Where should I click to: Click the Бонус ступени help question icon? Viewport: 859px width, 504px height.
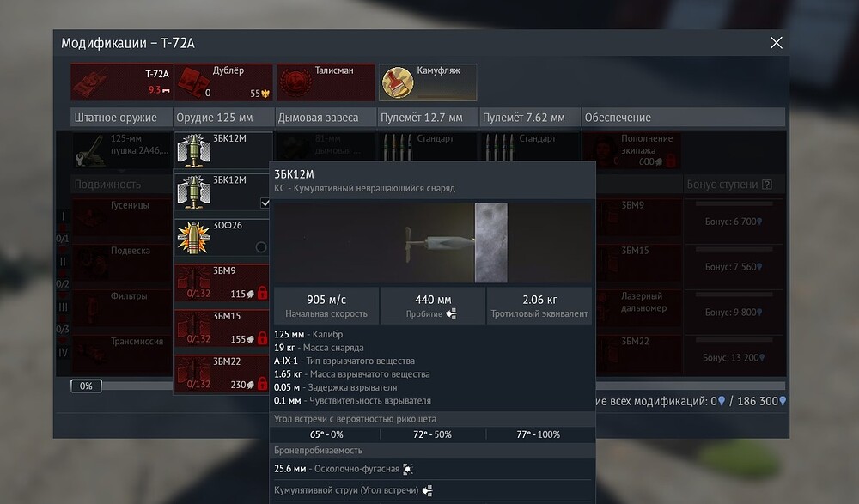click(x=767, y=185)
